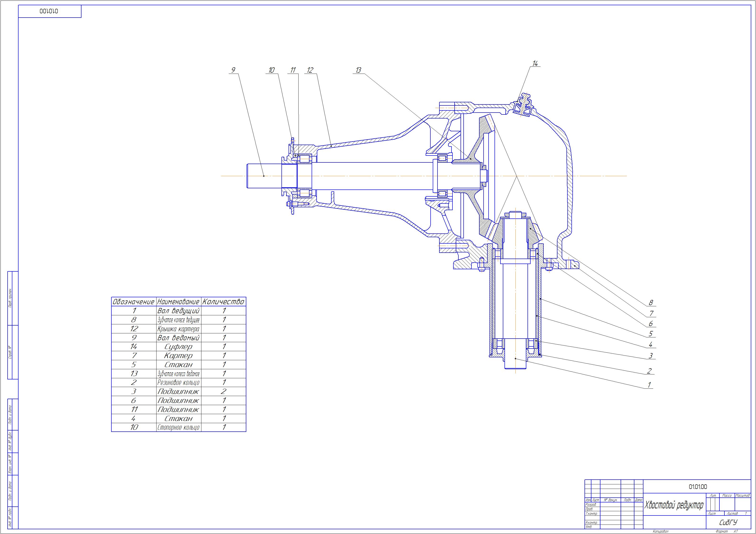Click 'Лит.' label in the title block
The height and width of the screenshot is (534, 756).
click(x=713, y=495)
